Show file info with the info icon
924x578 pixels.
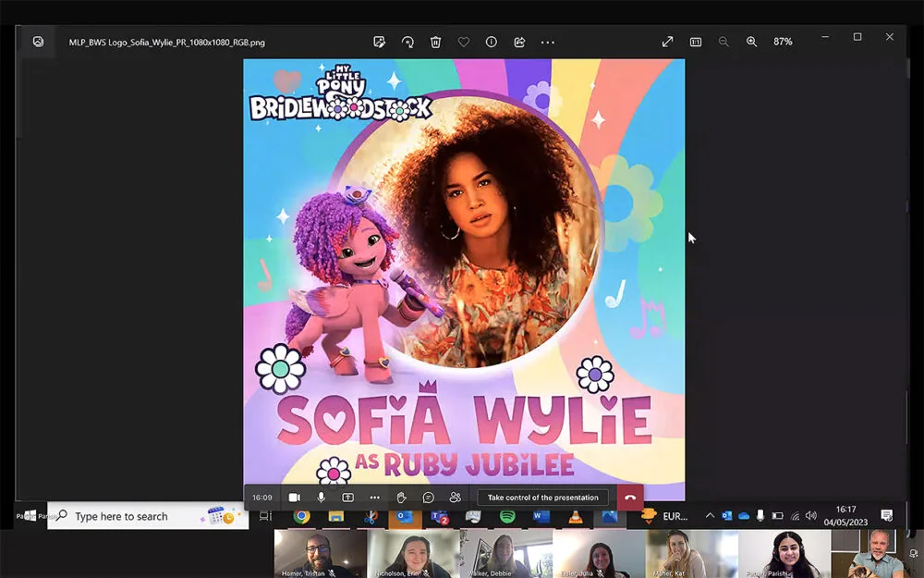tap(492, 42)
